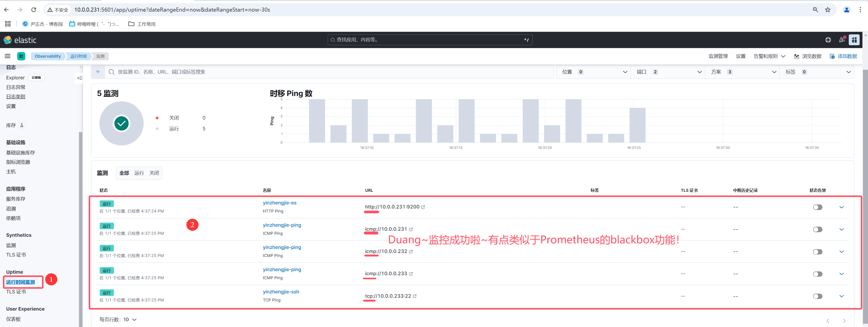Open the 工作常用 bookmarks folder
This screenshot has height=327, width=868.
pyautogui.click(x=142, y=24)
